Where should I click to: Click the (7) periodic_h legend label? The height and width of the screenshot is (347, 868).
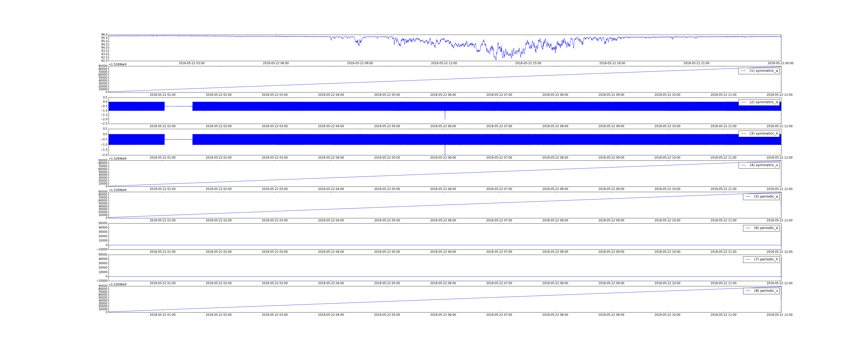tap(766, 259)
